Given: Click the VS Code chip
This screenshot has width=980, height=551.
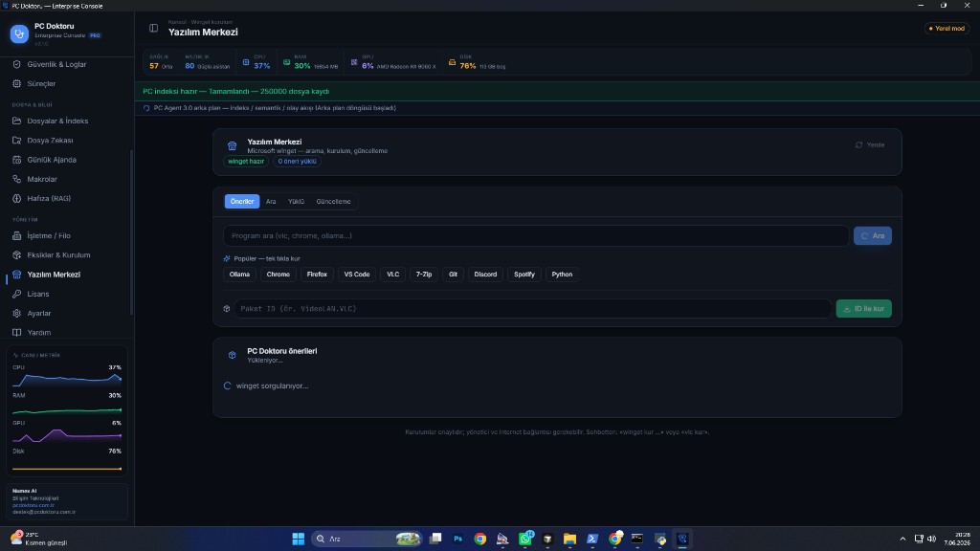Looking at the screenshot, I should pyautogui.click(x=357, y=275).
